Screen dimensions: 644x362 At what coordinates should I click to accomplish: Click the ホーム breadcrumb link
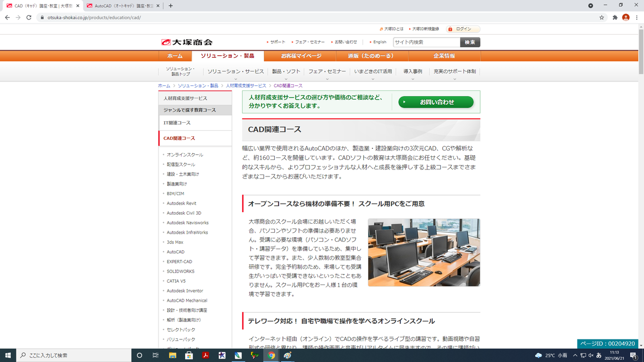pos(164,86)
